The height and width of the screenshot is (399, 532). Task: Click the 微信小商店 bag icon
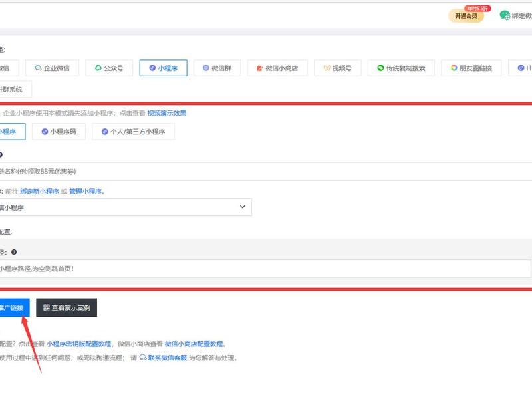pyautogui.click(x=259, y=68)
